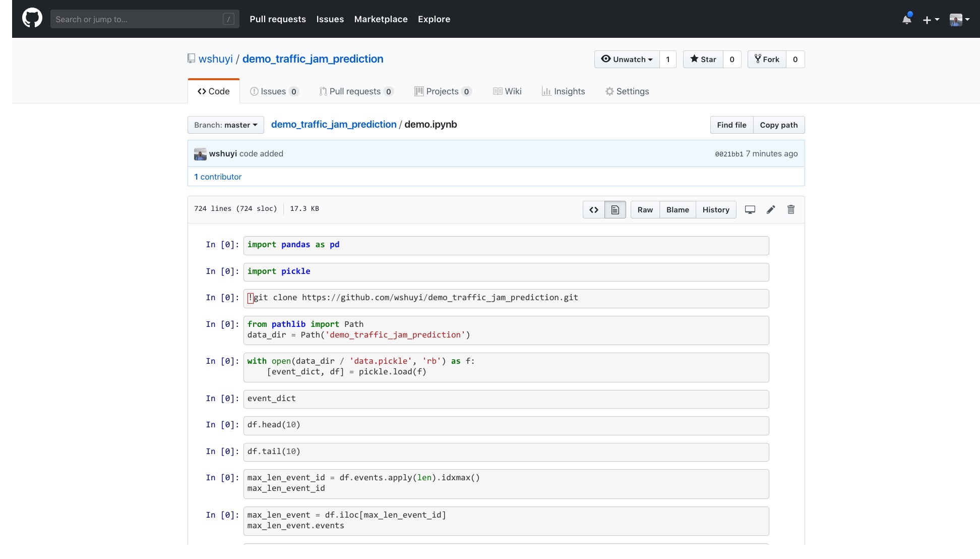Screen dimensions: 980x559
Task: Click the search or jump to field
Action: (145, 19)
